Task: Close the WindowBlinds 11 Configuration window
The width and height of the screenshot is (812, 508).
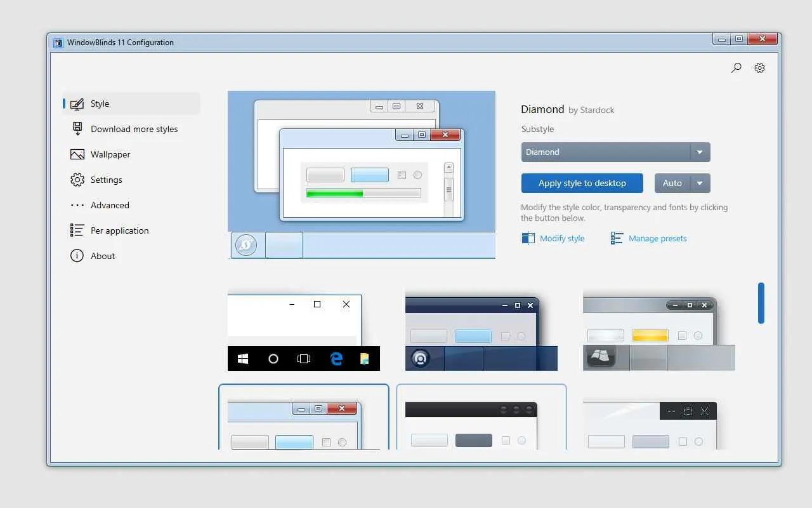Action: (763, 39)
